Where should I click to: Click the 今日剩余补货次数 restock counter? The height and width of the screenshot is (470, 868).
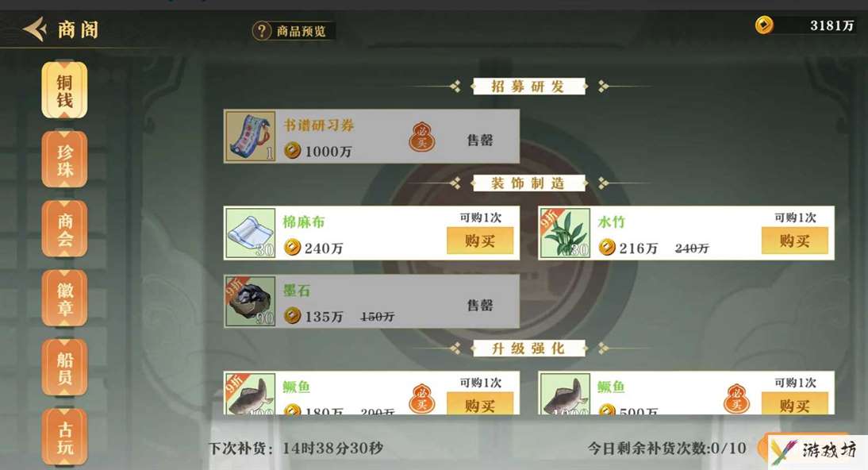tap(667, 448)
